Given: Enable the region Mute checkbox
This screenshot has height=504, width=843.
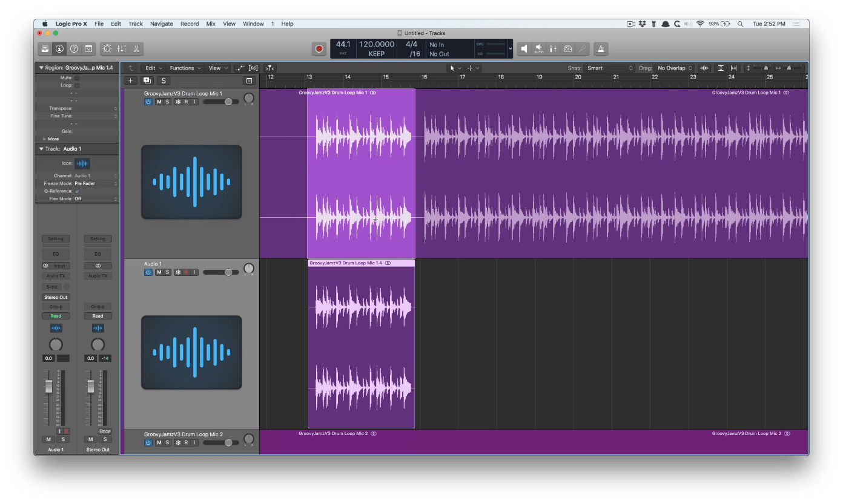Looking at the screenshot, I should click(x=77, y=77).
